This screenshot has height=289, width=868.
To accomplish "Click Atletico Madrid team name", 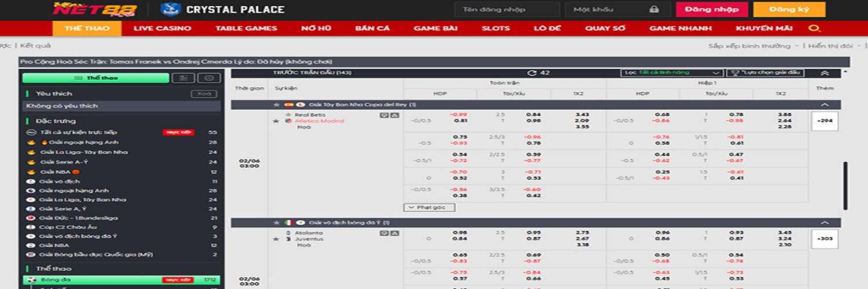I will (x=319, y=121).
